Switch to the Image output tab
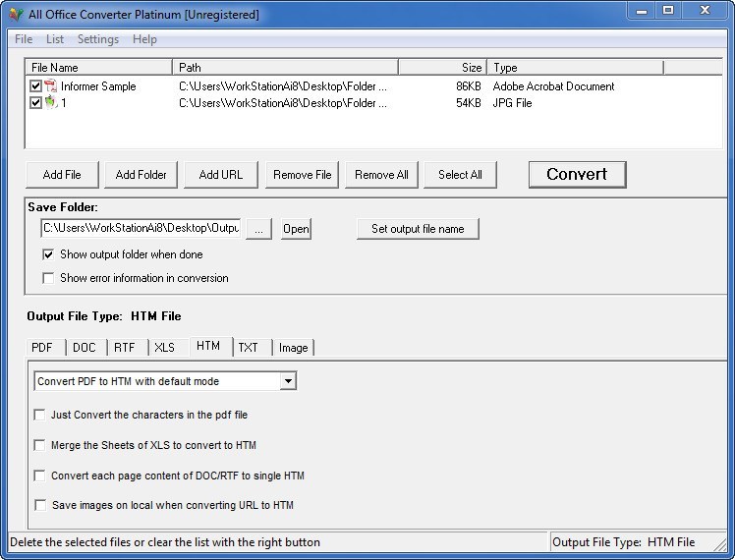 [x=294, y=348]
